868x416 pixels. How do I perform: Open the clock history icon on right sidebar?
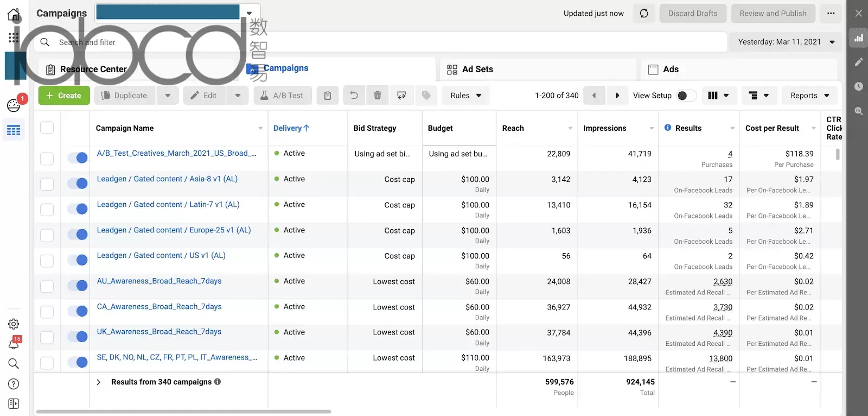point(859,86)
